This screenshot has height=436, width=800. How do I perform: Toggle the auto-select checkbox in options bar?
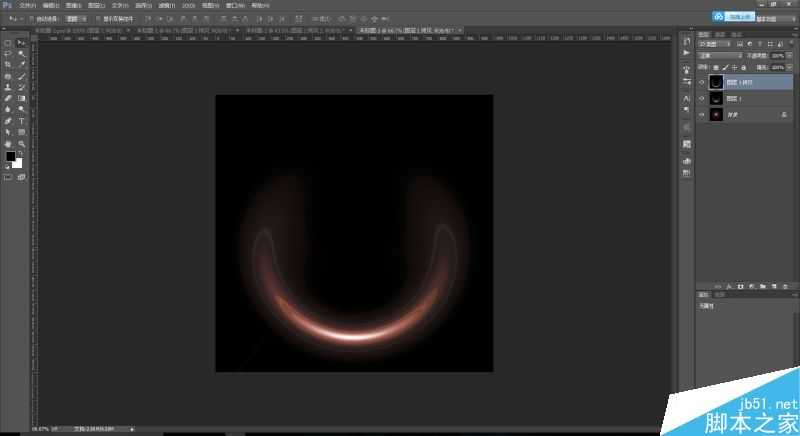[27, 18]
